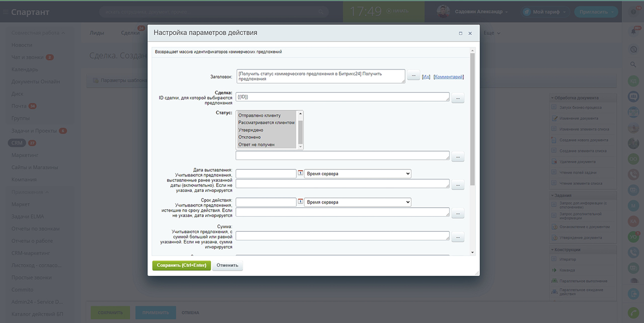
Task: Select status Отправлено клиенту
Action: [267, 115]
